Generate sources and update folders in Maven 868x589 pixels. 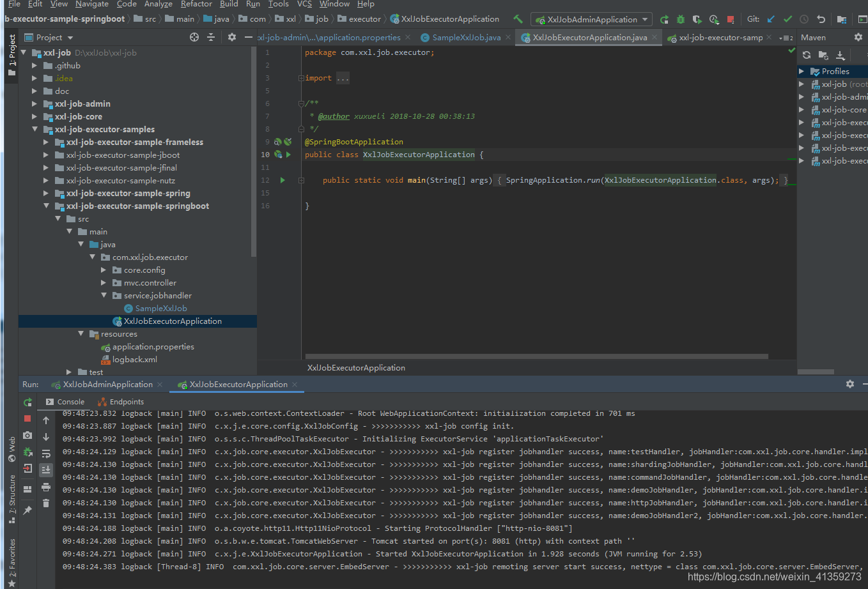point(823,56)
